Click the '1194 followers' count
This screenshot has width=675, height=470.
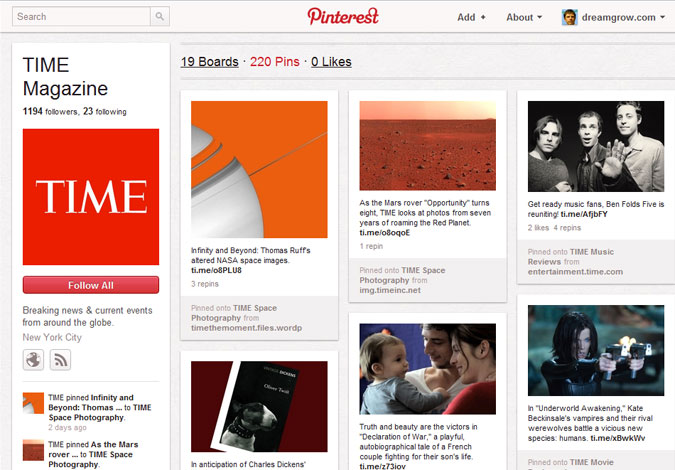[50, 111]
